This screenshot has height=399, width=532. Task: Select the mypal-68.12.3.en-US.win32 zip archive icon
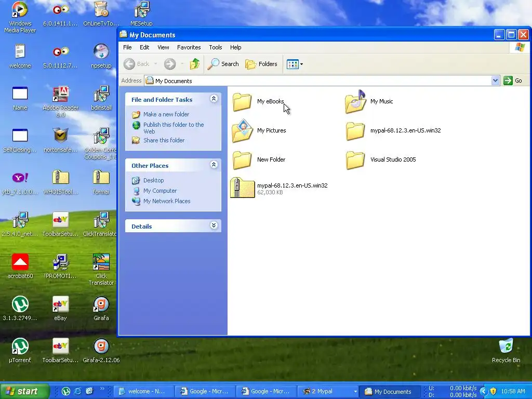242,188
